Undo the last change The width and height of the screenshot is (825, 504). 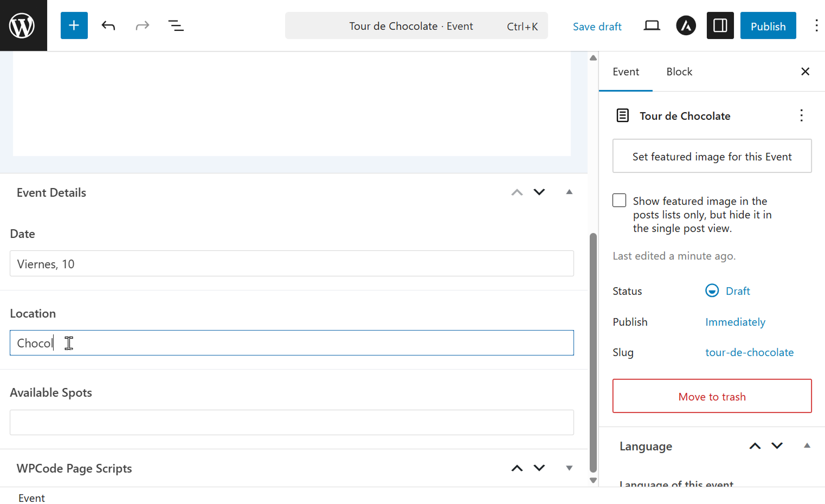[x=108, y=25]
